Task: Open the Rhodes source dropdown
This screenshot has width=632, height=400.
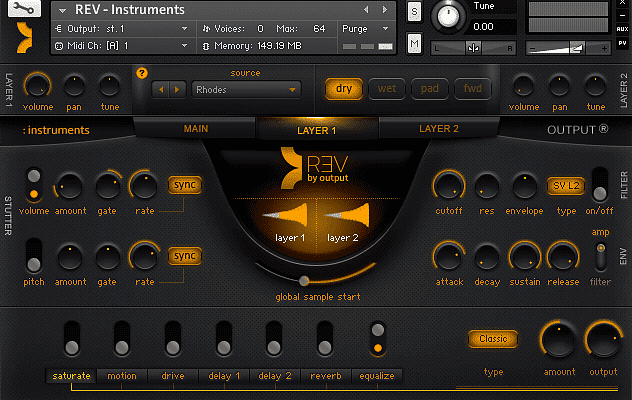Action: pos(246,89)
